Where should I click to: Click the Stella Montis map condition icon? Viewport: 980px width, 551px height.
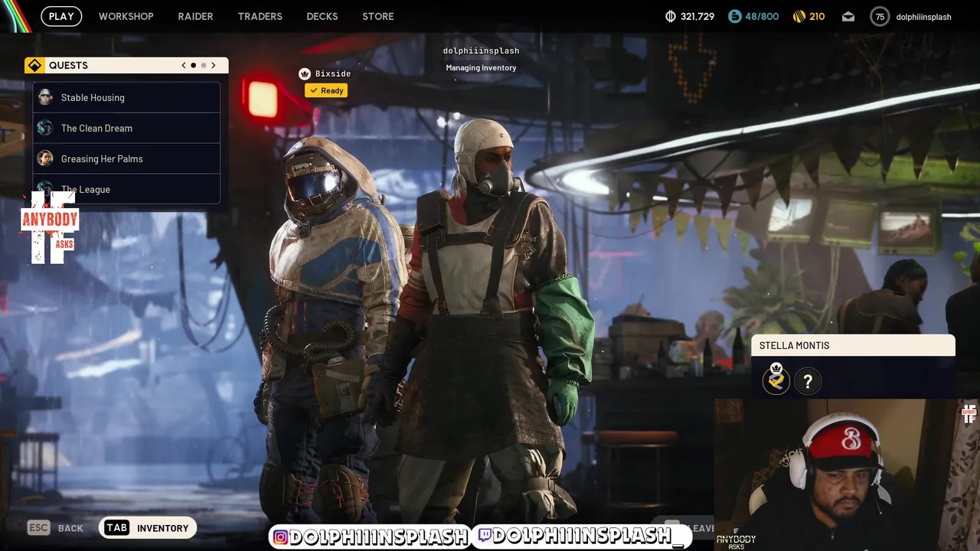pyautogui.click(x=776, y=380)
